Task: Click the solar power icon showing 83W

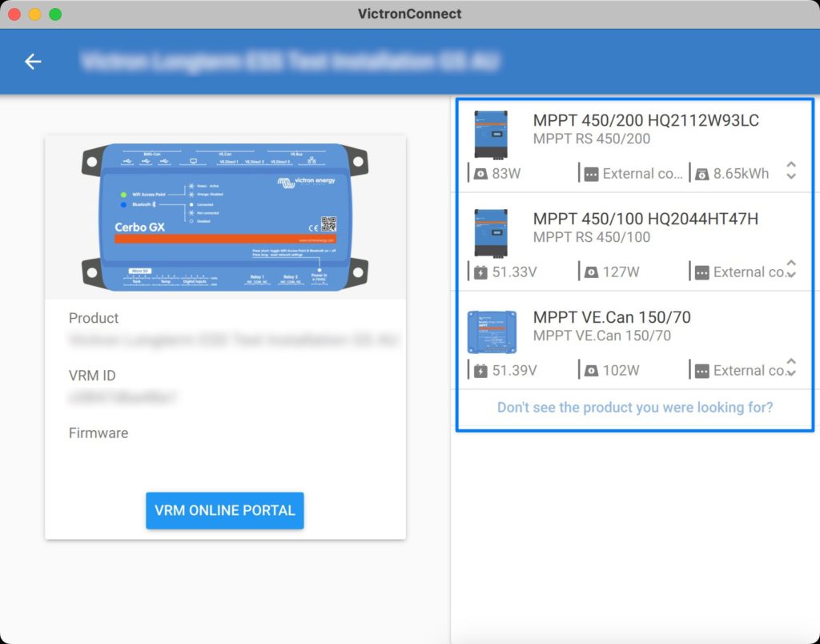Action: pos(480,173)
